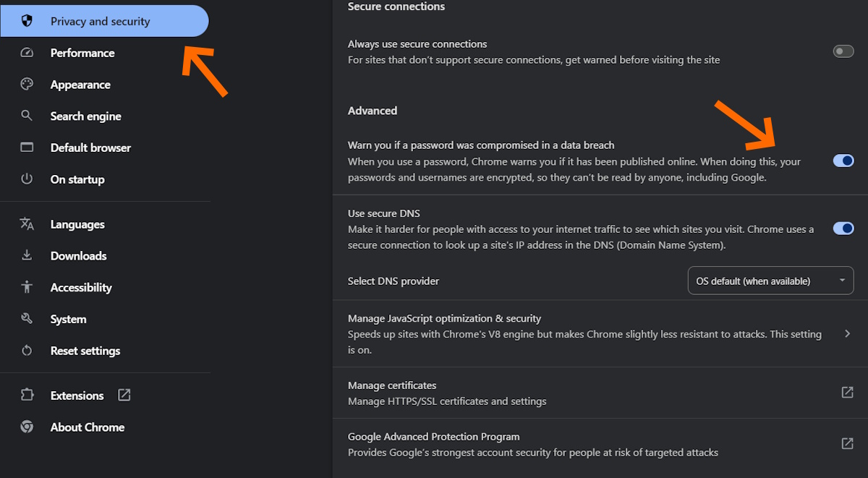Open Manage certificates via its external link icon
The width and height of the screenshot is (868, 478).
pos(846,392)
